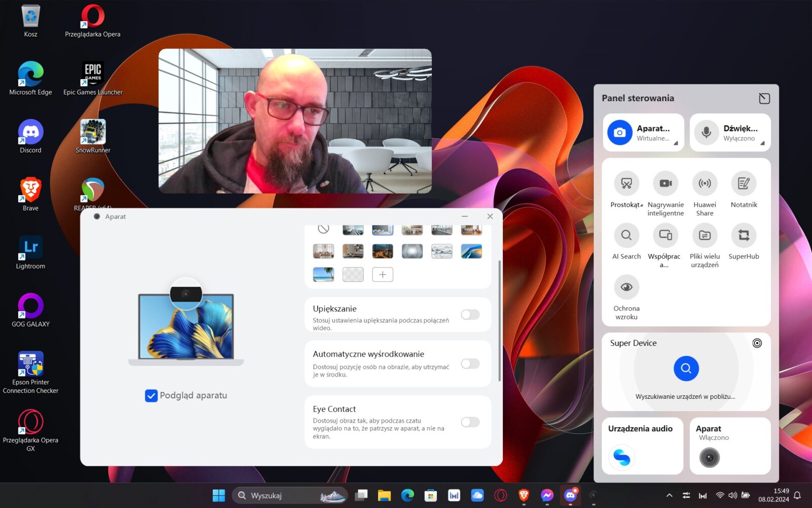Click the Pliki wielu urządzeń icon

(x=704, y=235)
